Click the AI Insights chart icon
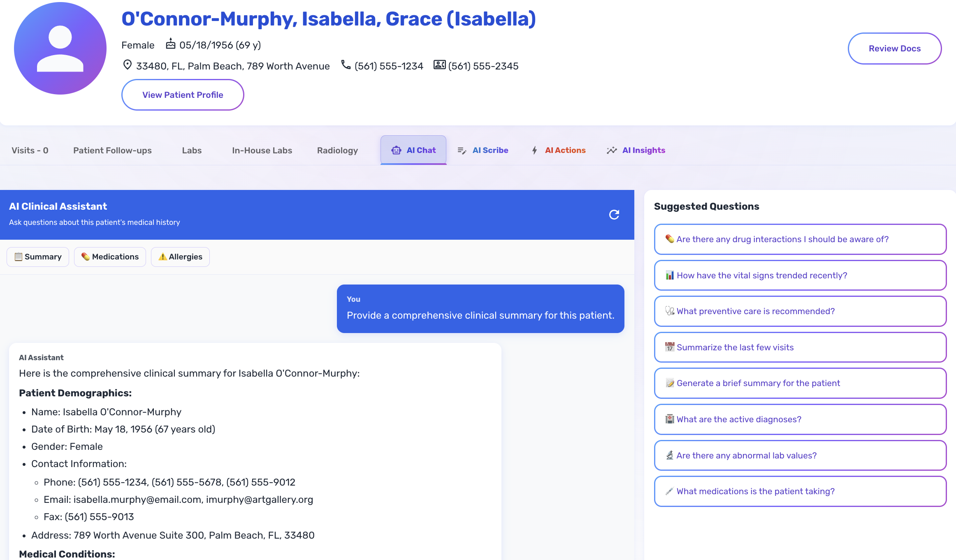956x560 pixels. (612, 150)
